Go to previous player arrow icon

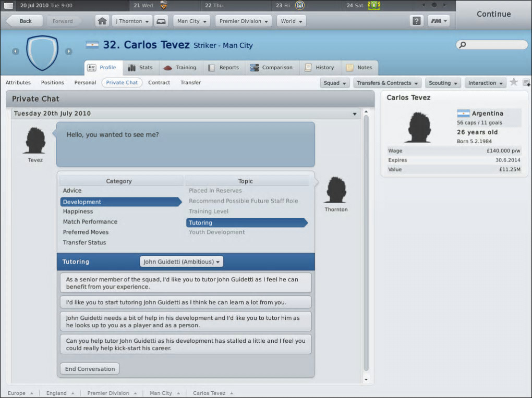click(16, 51)
